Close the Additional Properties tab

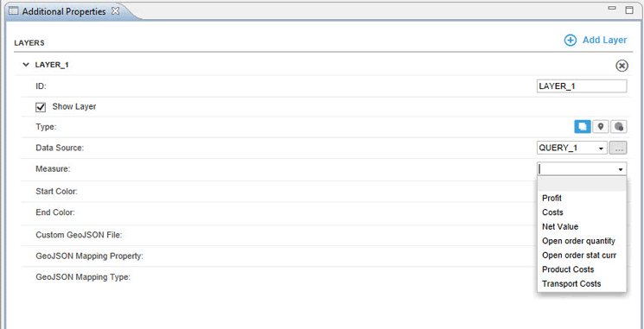pos(116,11)
